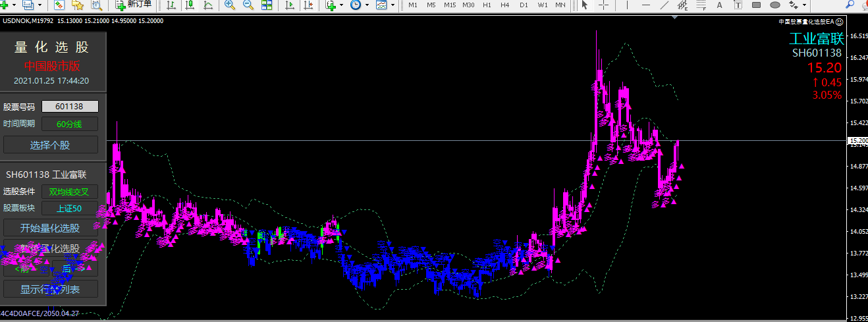Switch to line chart icon
Image resolution: width=868 pixels, height=322 pixels.
208,5
